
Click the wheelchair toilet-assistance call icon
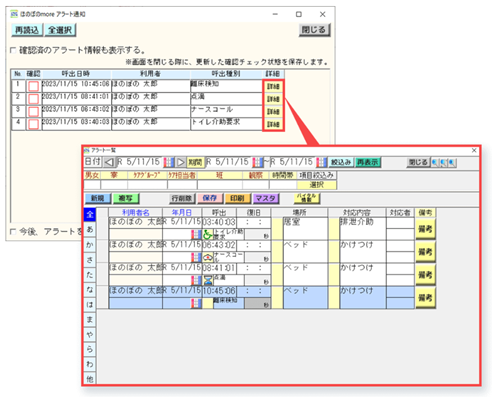(208, 235)
